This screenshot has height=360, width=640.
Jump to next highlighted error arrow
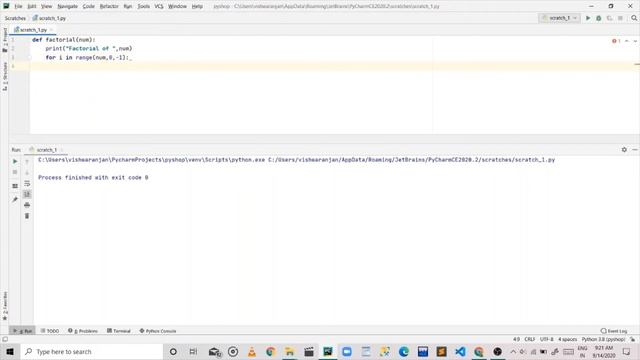(635, 41)
